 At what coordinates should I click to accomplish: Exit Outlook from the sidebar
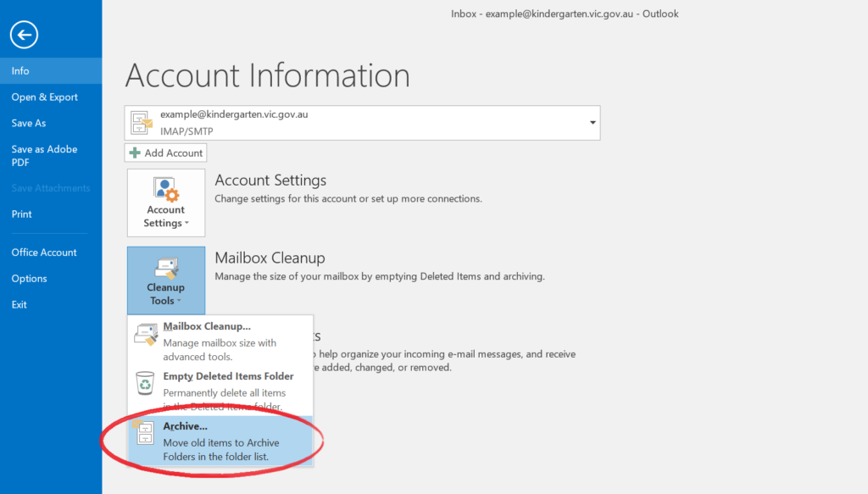pos(51,304)
